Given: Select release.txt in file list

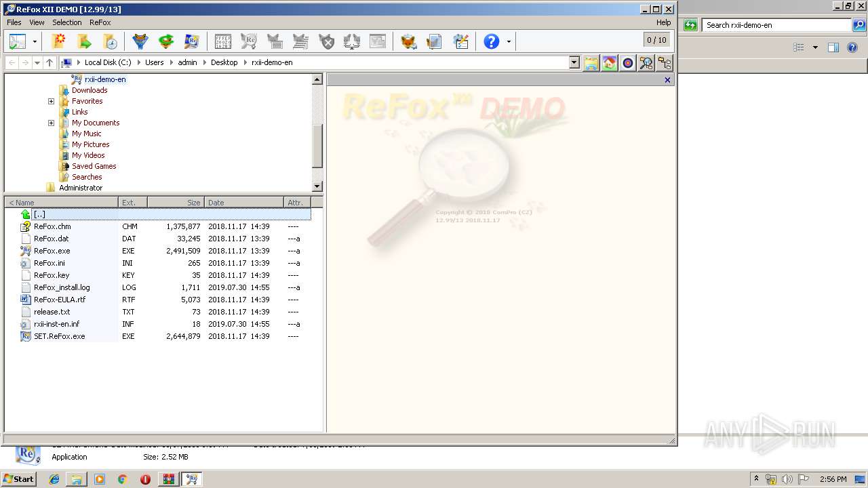Looking at the screenshot, I should [52, 312].
